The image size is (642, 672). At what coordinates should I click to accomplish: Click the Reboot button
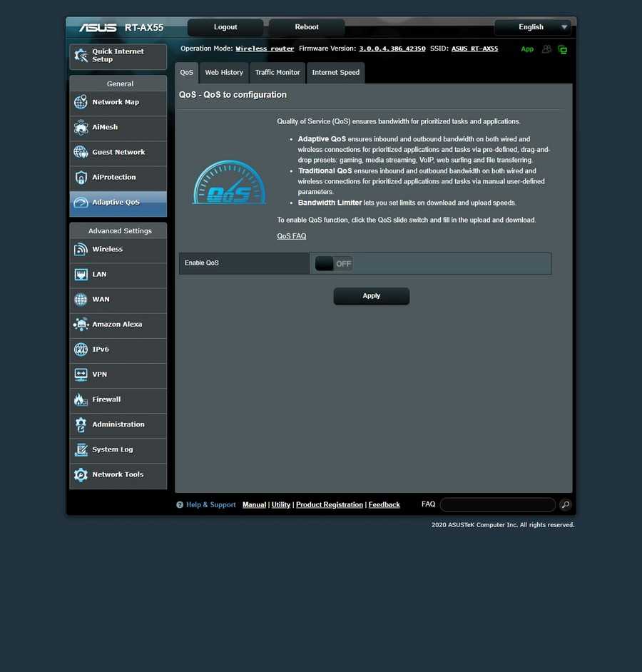pos(307,27)
